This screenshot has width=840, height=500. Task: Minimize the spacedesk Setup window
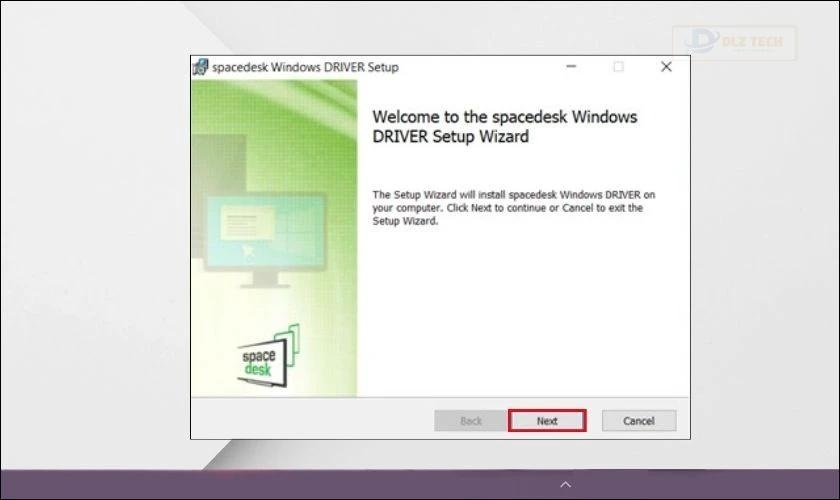tap(571, 66)
